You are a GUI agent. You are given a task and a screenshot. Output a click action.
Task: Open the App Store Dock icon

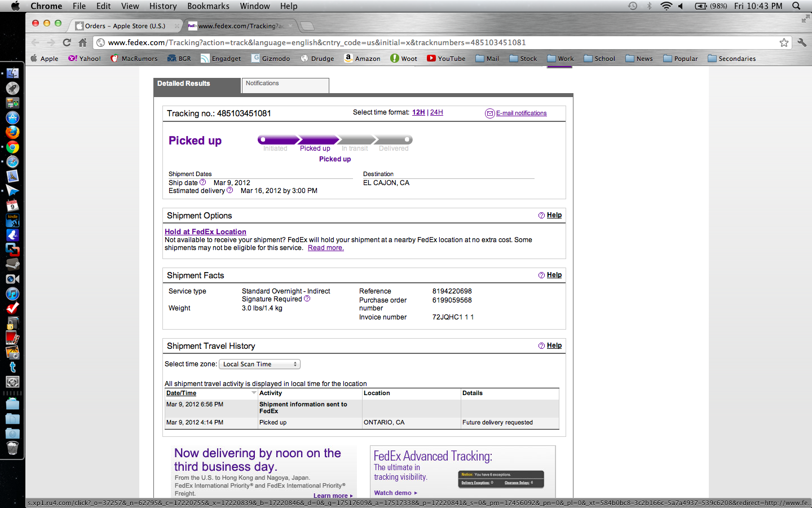point(12,117)
